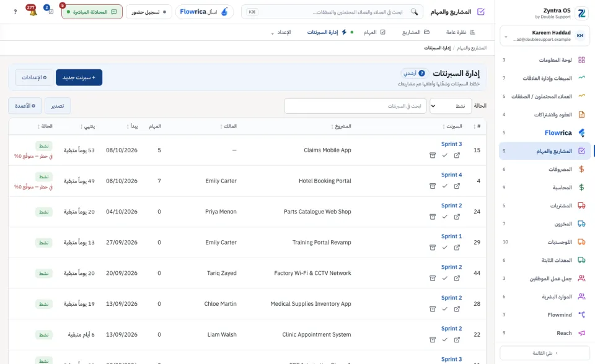Click the Flowmind branch icon in sidebar
The image size is (595, 364).
581,314
